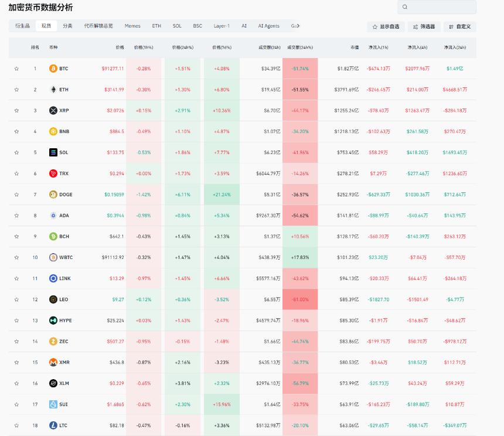Click in the search input field
This screenshot has width=504, height=436.
point(437,7)
